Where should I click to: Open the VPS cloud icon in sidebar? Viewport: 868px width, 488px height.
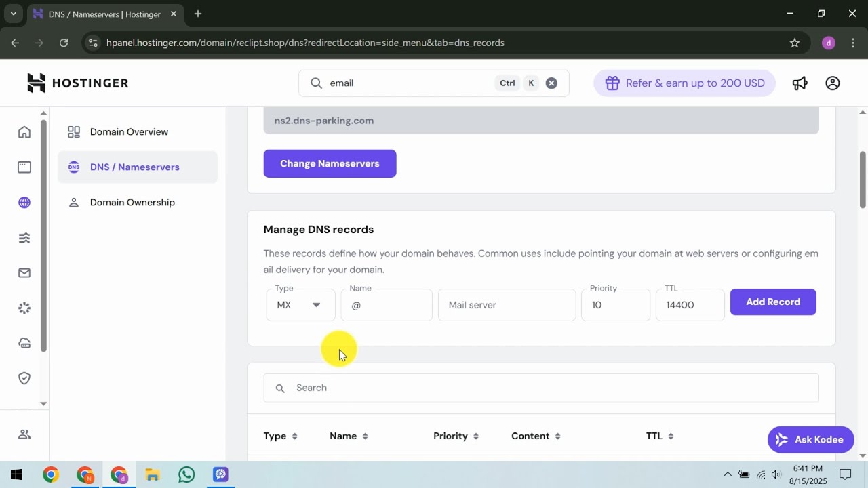[x=24, y=343]
